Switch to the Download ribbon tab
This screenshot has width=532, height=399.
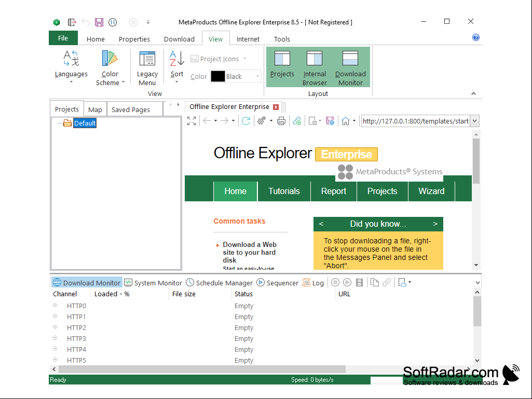179,39
